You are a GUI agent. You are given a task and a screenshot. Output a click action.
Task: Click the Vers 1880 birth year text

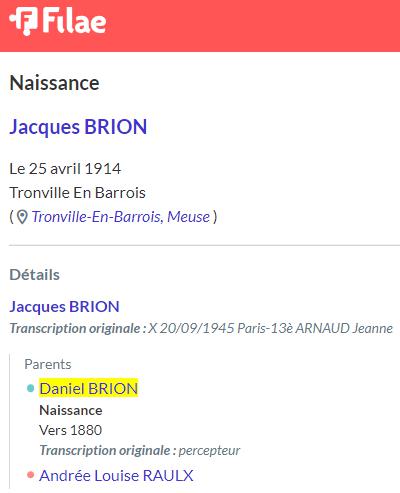pyautogui.click(x=70, y=430)
